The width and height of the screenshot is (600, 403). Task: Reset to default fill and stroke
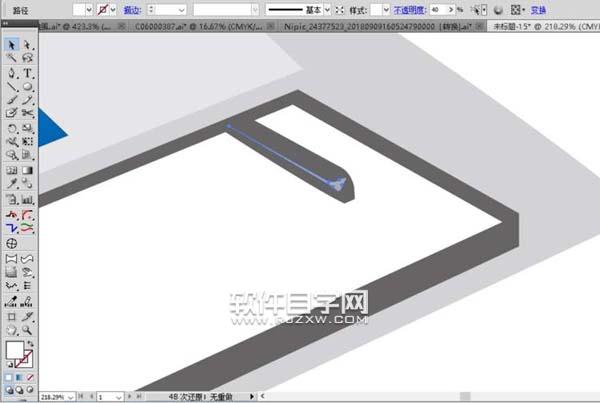point(10,364)
